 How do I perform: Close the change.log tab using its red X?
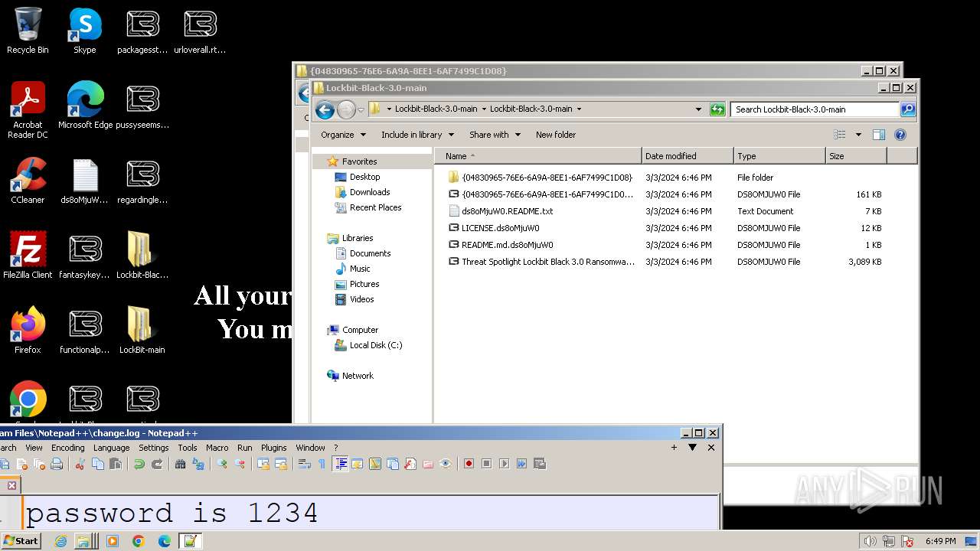coord(12,485)
